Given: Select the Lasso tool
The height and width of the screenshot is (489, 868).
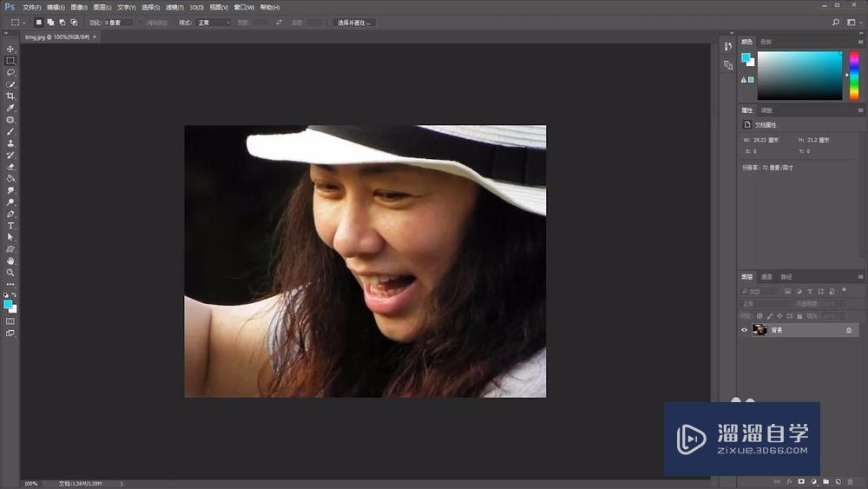Looking at the screenshot, I should pos(10,73).
